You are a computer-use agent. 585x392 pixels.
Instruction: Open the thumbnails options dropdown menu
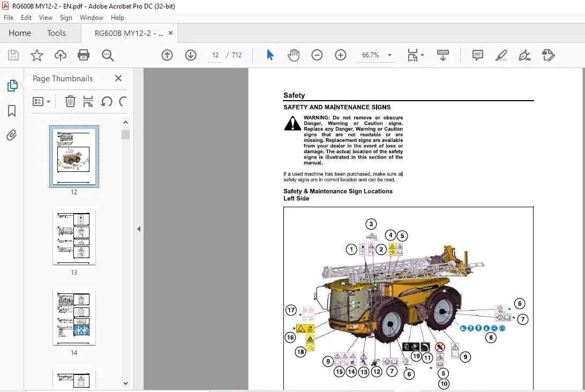click(x=41, y=101)
